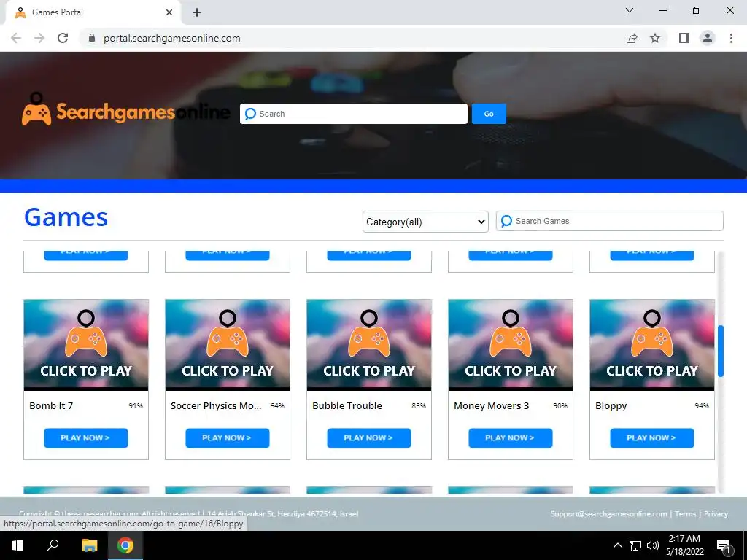Focus the Search Games field
747x560 pixels.
(x=610, y=221)
